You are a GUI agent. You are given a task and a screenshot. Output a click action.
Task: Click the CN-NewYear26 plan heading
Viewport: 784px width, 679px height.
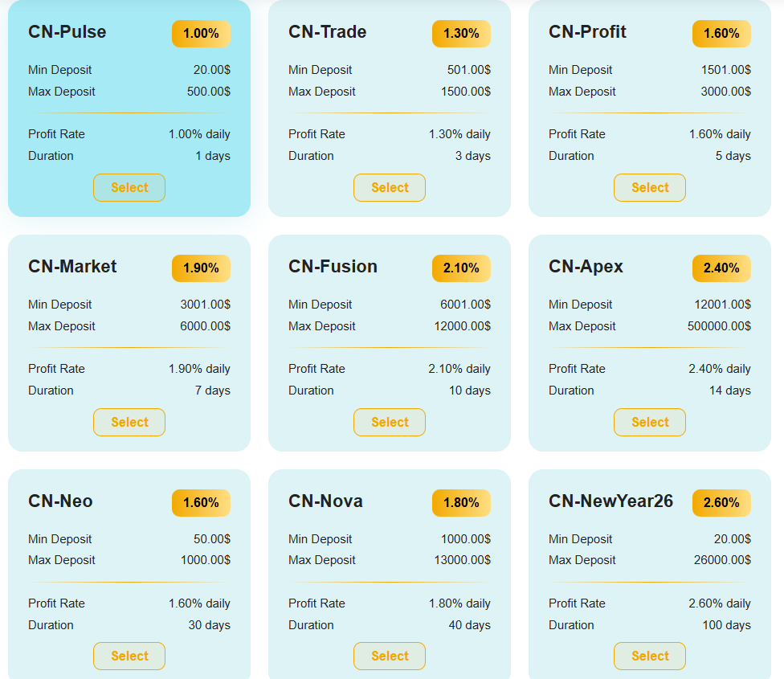click(610, 501)
